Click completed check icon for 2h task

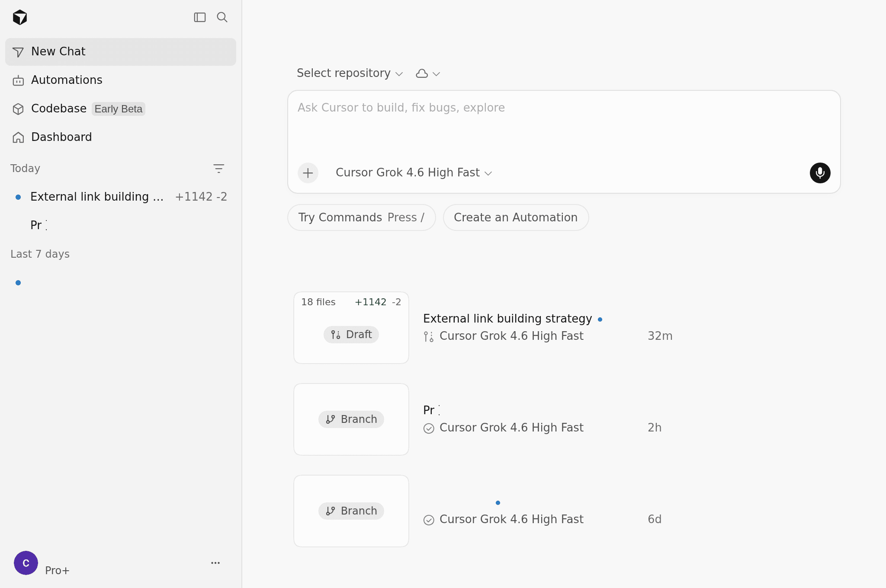(429, 428)
